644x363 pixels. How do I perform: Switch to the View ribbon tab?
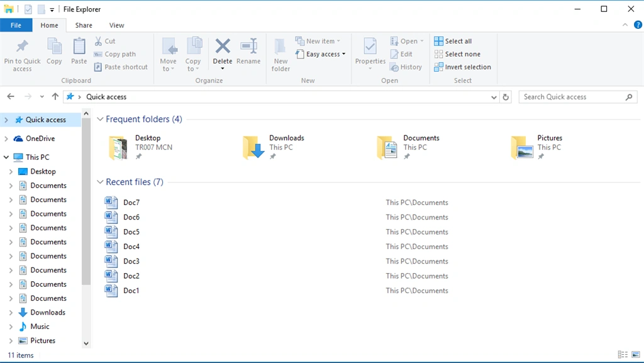click(x=116, y=25)
